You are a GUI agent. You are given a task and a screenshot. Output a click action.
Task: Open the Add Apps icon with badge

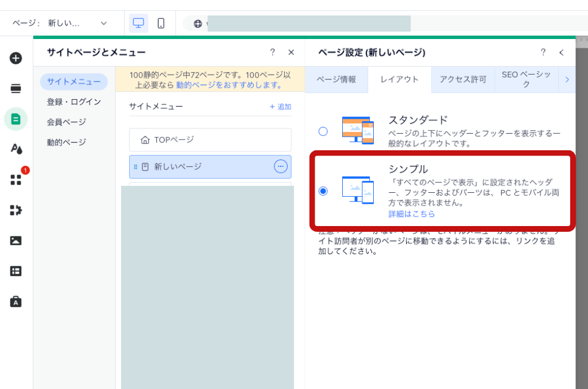point(16,180)
